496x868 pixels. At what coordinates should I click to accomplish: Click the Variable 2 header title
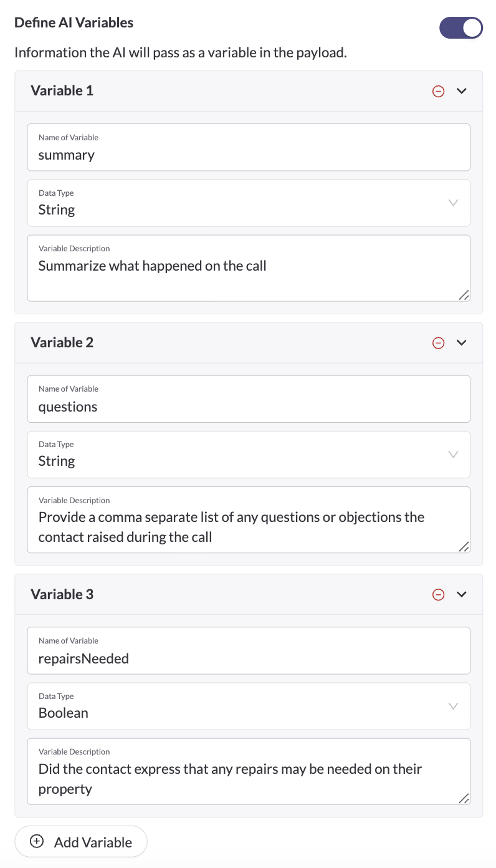62,342
